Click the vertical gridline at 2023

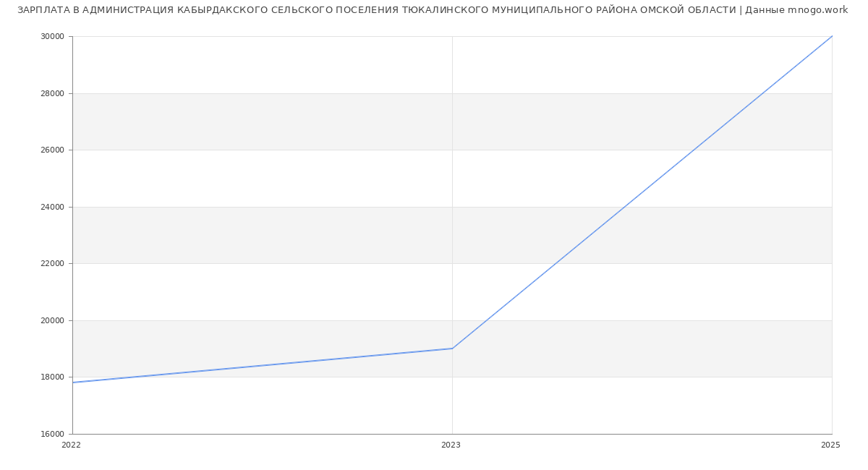[x=452, y=181]
